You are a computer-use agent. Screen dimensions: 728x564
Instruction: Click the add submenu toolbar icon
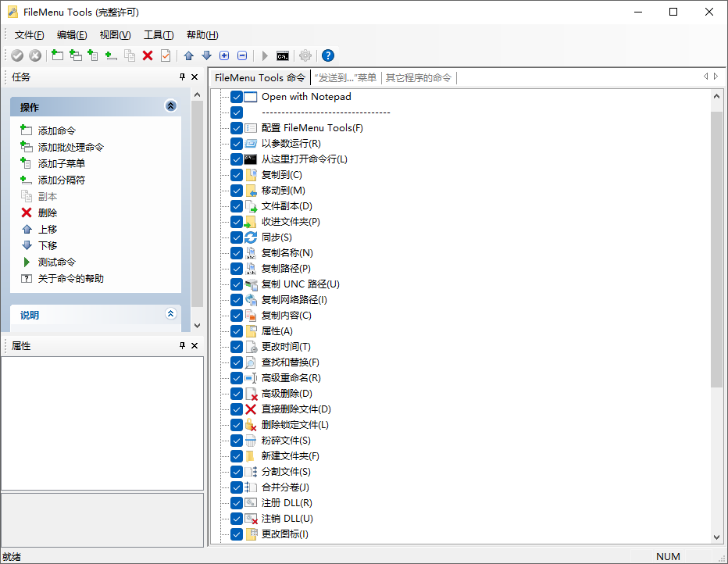94,55
